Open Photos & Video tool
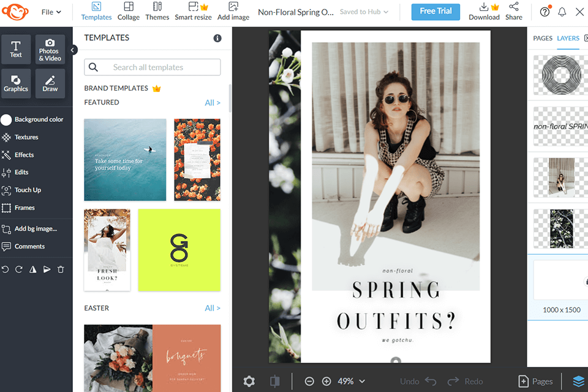Screen dimensions: 588x392 point(50,50)
